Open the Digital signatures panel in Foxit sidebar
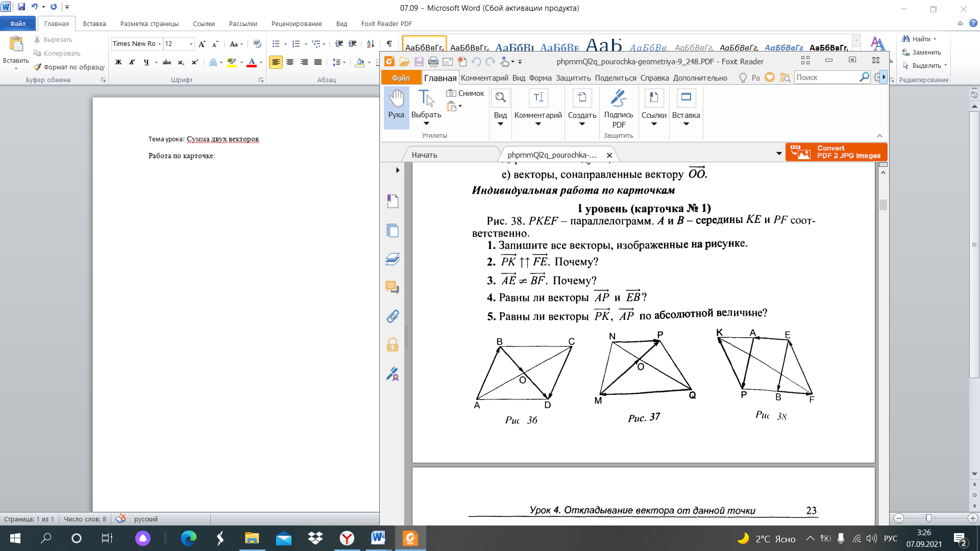This screenshot has height=551, width=980. click(x=393, y=374)
